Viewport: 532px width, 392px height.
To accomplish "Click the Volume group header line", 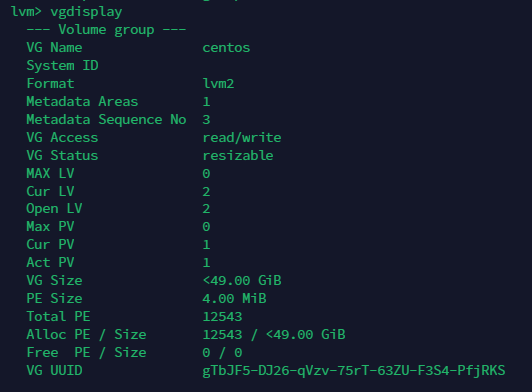I will (106, 30).
